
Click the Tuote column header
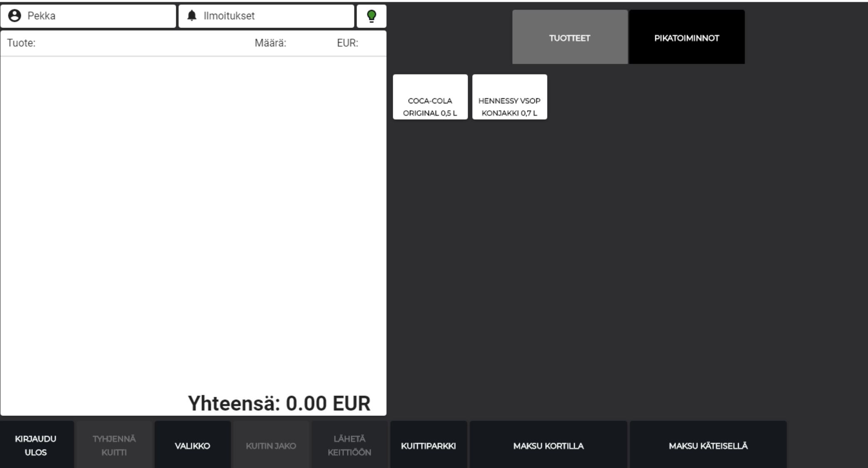pyautogui.click(x=21, y=43)
